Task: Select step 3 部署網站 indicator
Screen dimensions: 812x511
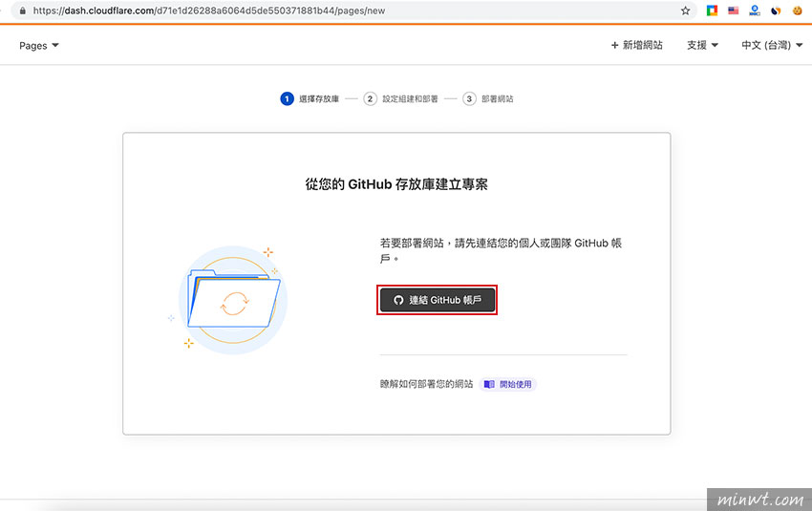Action: click(x=488, y=98)
